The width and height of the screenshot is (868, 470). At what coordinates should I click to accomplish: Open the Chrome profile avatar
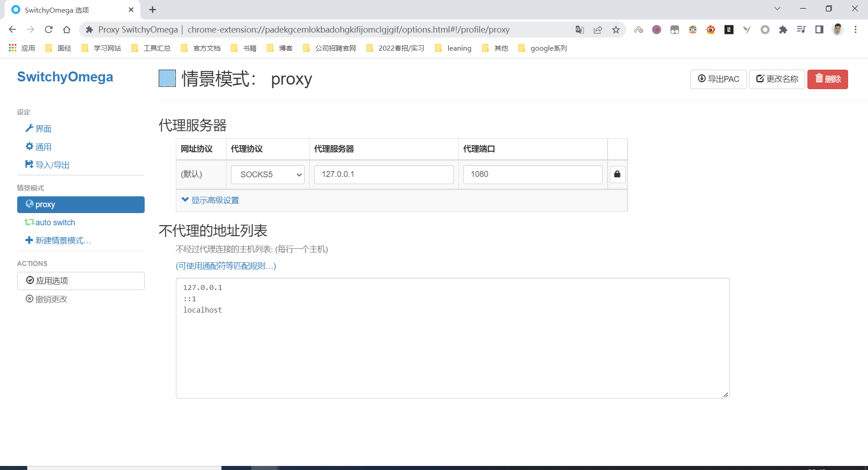click(x=838, y=30)
